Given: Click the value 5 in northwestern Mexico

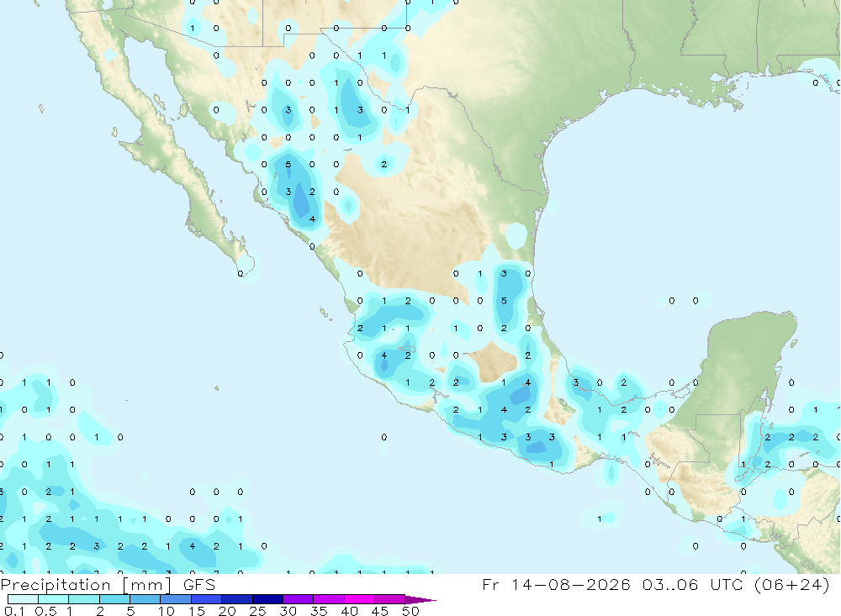Looking at the screenshot, I should [288, 164].
